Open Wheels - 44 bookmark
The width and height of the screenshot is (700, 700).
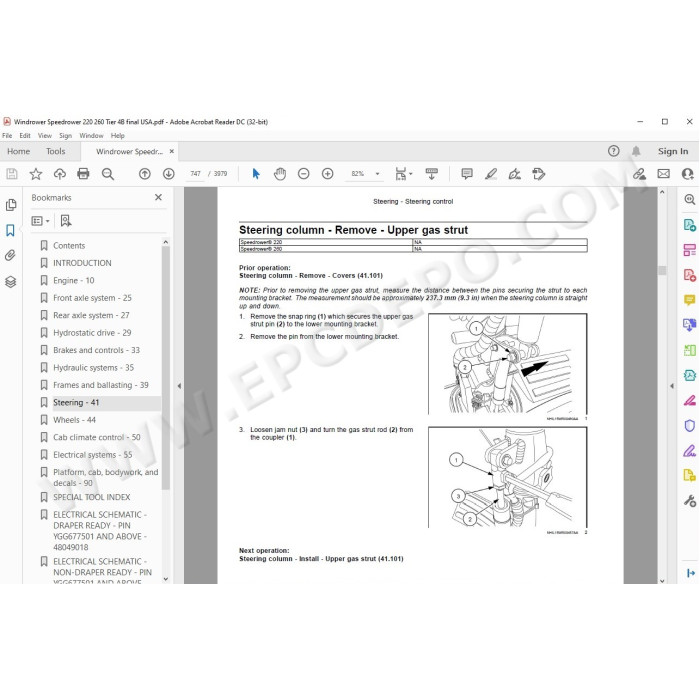click(74, 420)
